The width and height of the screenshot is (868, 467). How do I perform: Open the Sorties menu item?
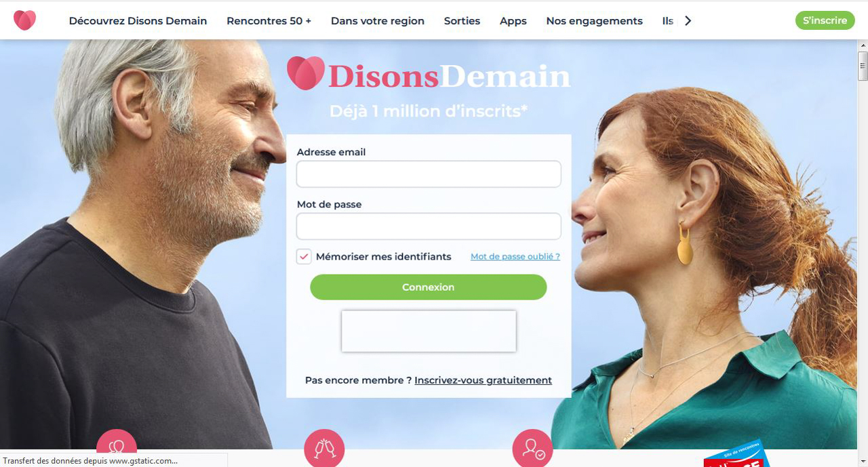pyautogui.click(x=462, y=21)
